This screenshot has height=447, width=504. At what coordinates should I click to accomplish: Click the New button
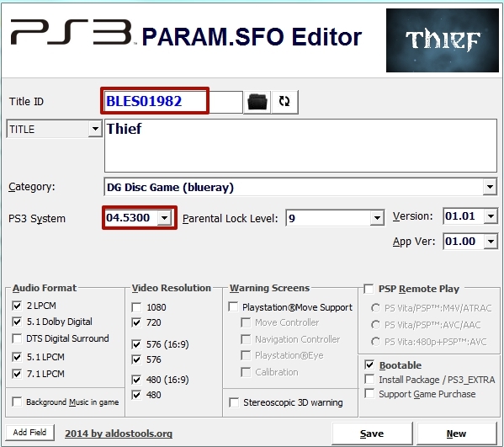coord(456,434)
